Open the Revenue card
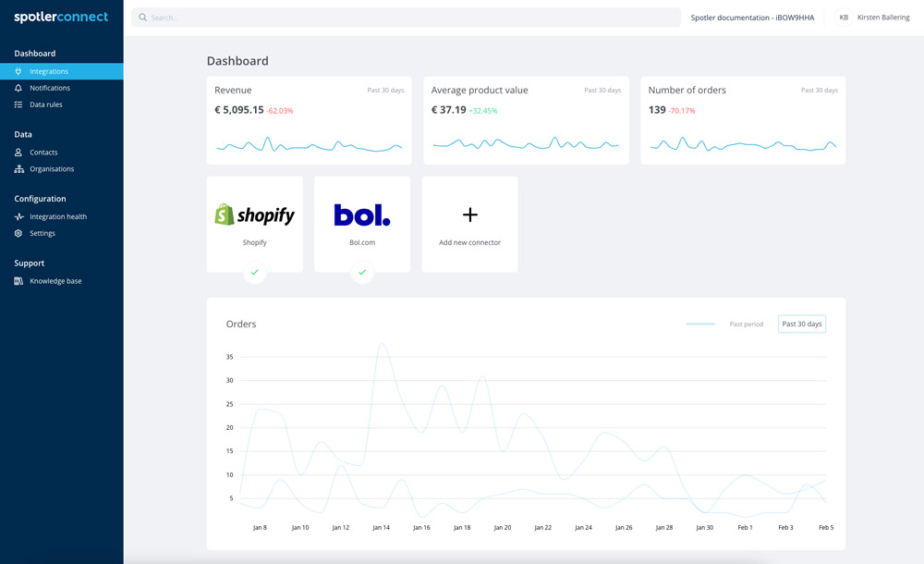 (310, 120)
